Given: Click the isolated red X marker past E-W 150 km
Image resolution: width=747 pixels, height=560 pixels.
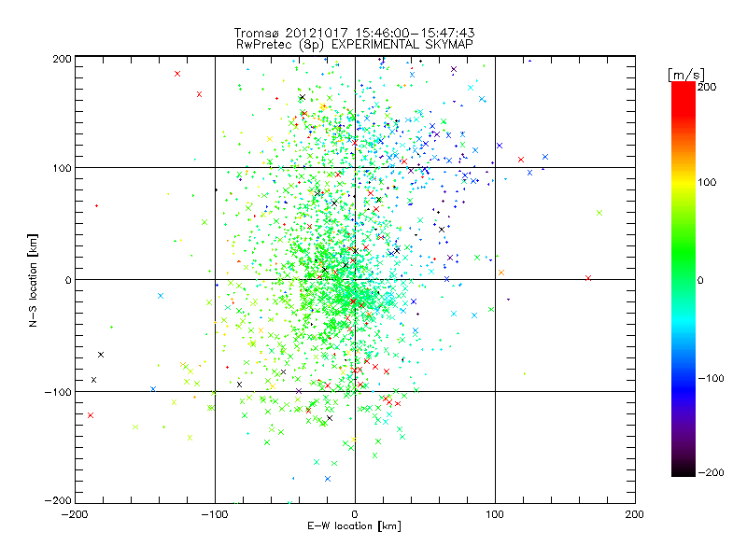Looking at the screenshot, I should click(x=588, y=278).
